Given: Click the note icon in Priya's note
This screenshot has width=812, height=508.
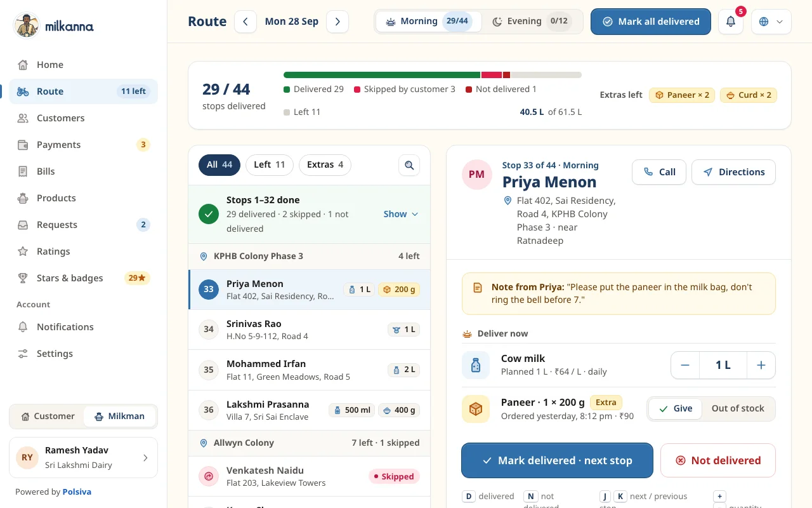Looking at the screenshot, I should (478, 288).
